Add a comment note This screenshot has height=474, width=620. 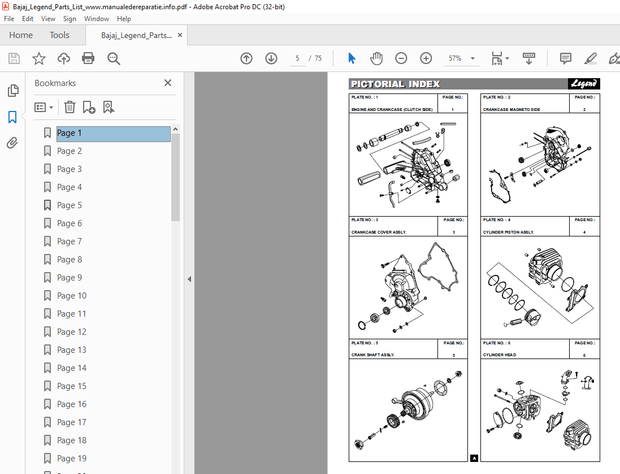[565, 59]
